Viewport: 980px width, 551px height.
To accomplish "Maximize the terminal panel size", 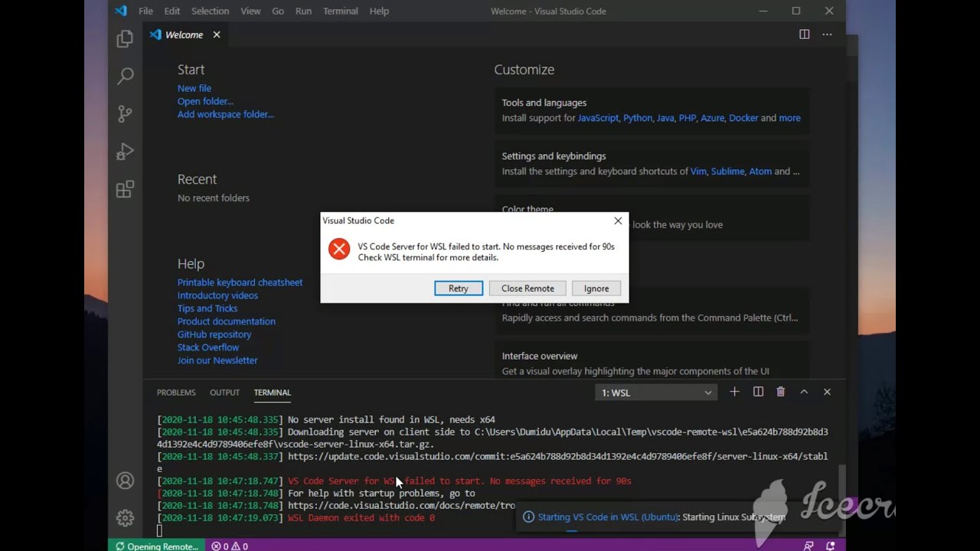I will coord(804,392).
